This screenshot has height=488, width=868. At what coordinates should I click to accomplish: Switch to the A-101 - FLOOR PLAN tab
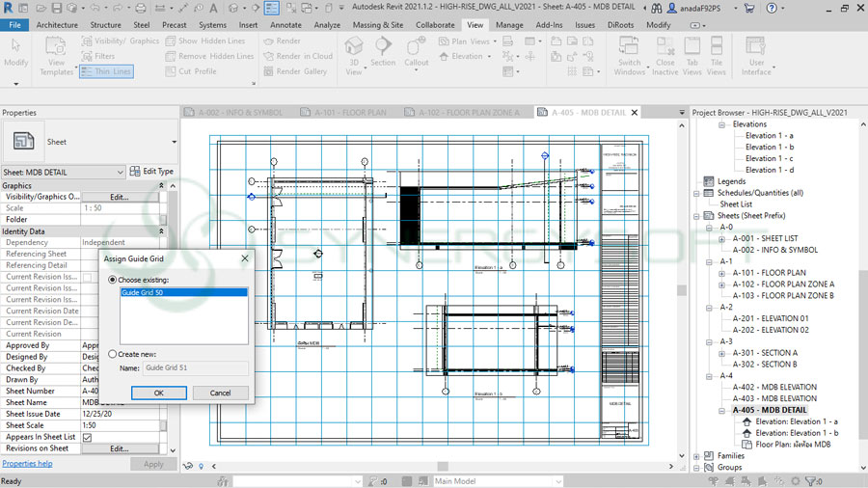click(350, 113)
